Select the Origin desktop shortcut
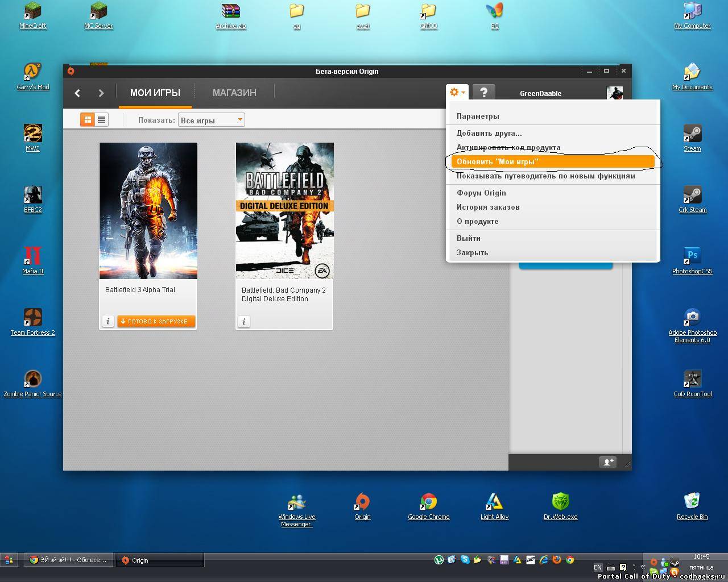The width and height of the screenshot is (728, 582). (362, 506)
